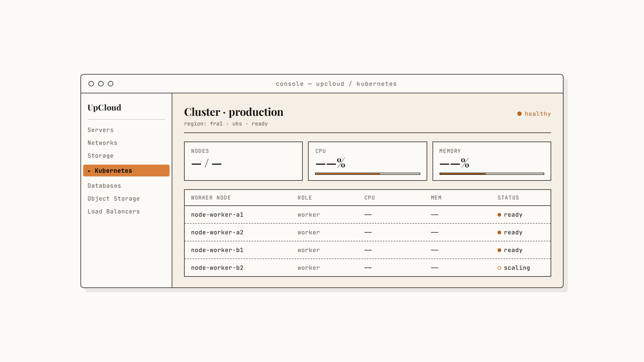Click the third window control circle

pyautogui.click(x=111, y=84)
